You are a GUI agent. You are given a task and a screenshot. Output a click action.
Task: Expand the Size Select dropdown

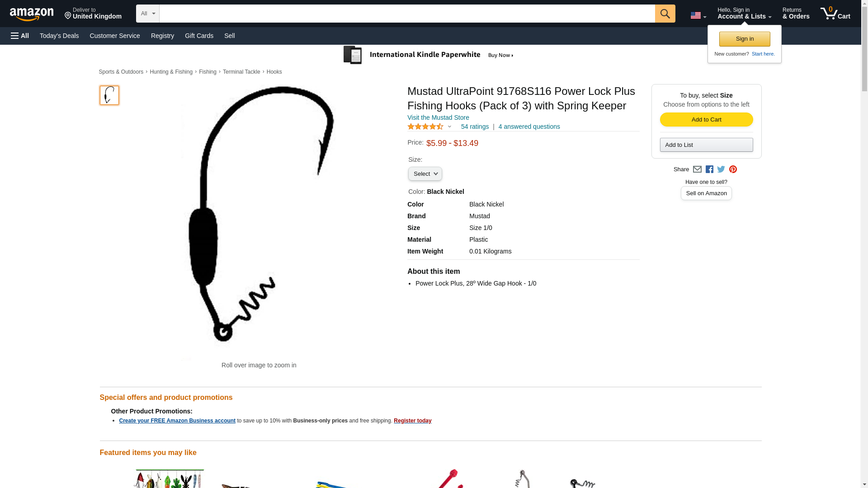pos(425,174)
